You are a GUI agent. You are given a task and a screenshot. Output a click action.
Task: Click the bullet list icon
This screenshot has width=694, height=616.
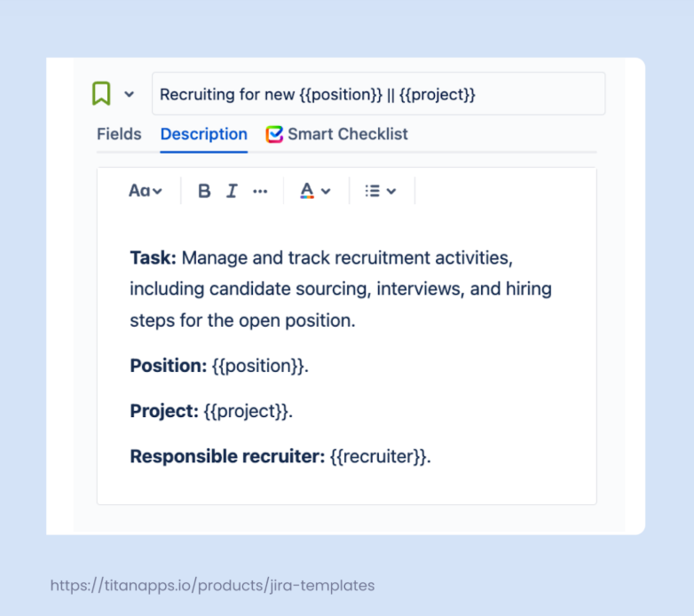373,191
